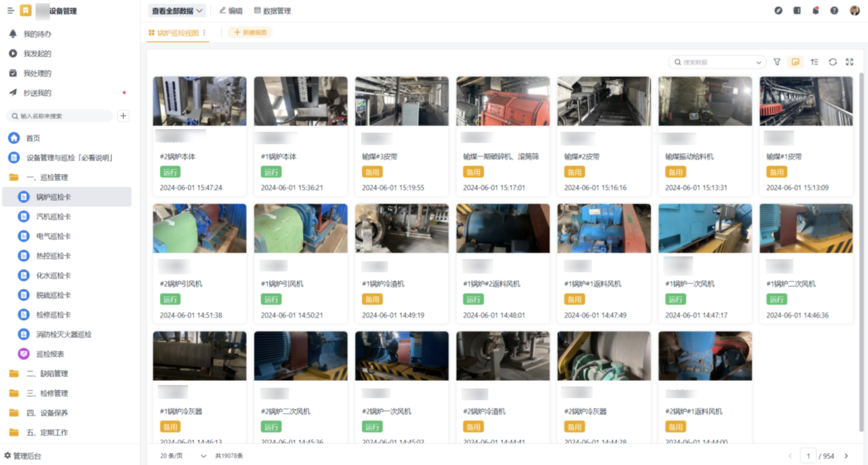868x465 pixels.
Task: Open more options for 锅炉巡检视图 tab
Action: [204, 32]
